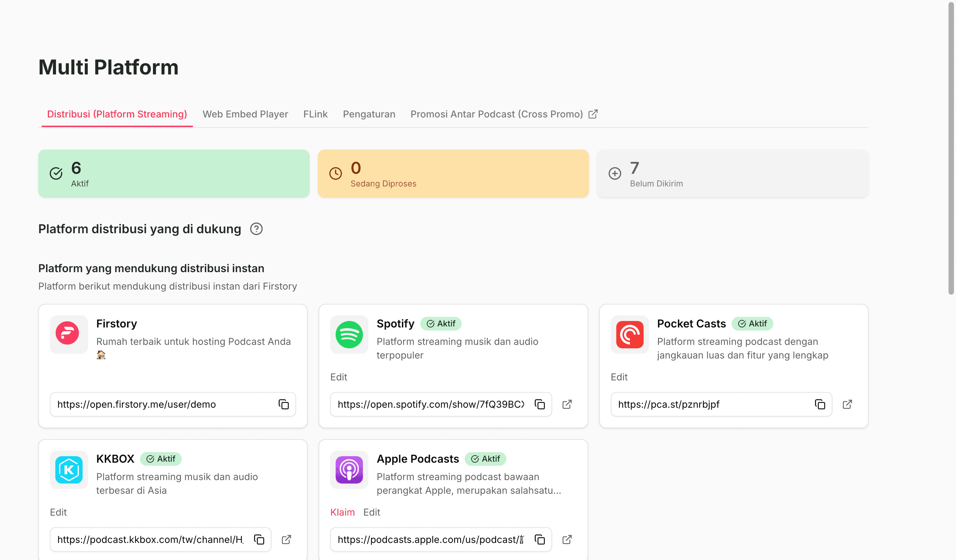Open Promosi Antar Podcast (Cross Promo) tab
This screenshot has height=560, width=956.
click(x=504, y=114)
